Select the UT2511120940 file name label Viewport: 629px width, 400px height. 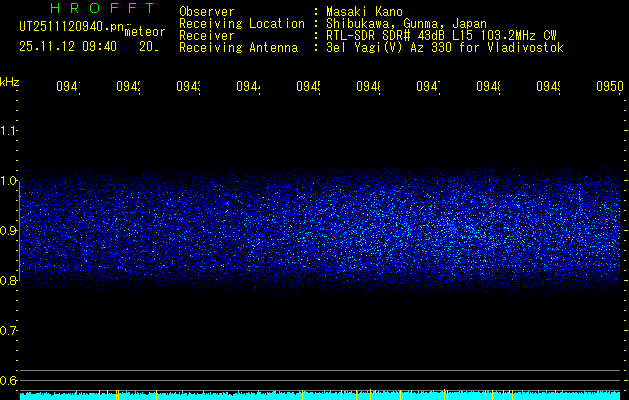70,28
